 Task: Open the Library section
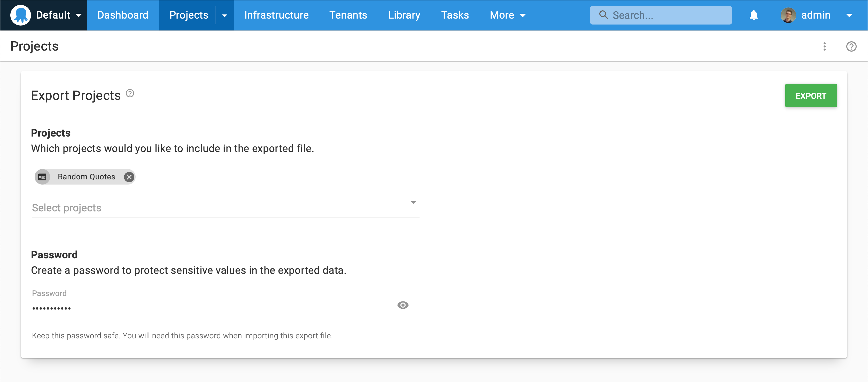click(404, 15)
